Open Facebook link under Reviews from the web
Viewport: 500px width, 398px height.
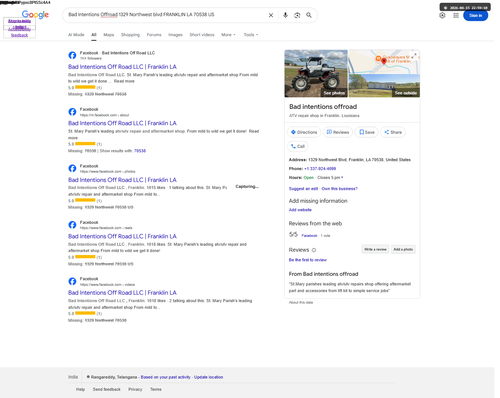coord(309,236)
